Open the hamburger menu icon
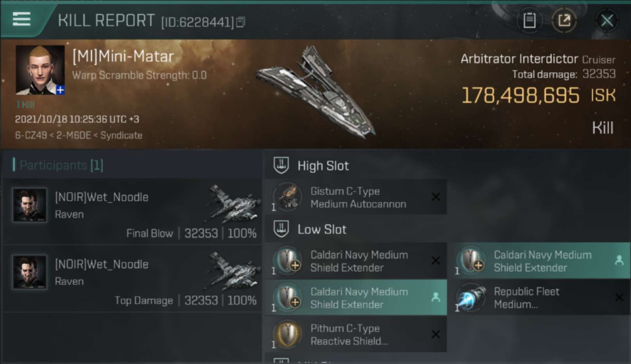The image size is (631, 364). coord(21,19)
